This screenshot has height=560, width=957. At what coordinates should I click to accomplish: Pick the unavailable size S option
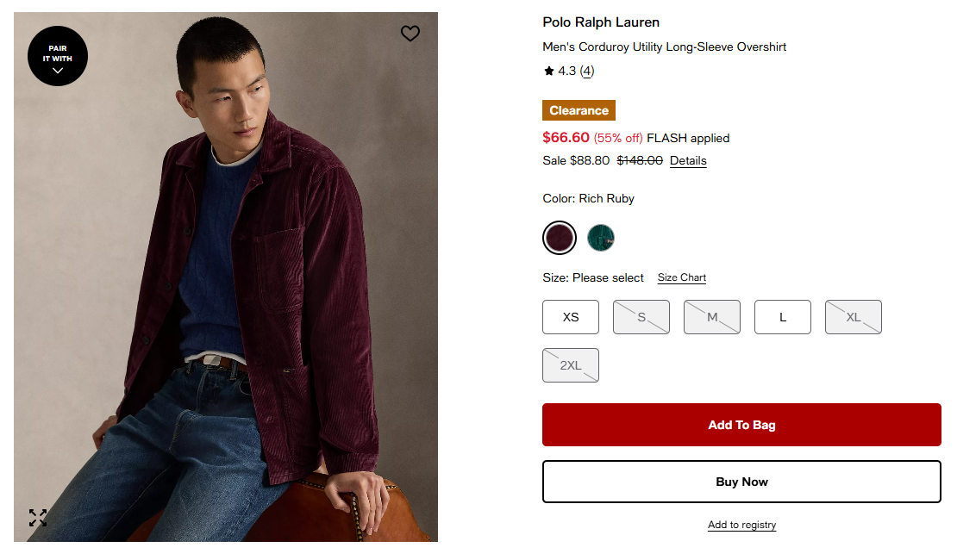click(641, 317)
